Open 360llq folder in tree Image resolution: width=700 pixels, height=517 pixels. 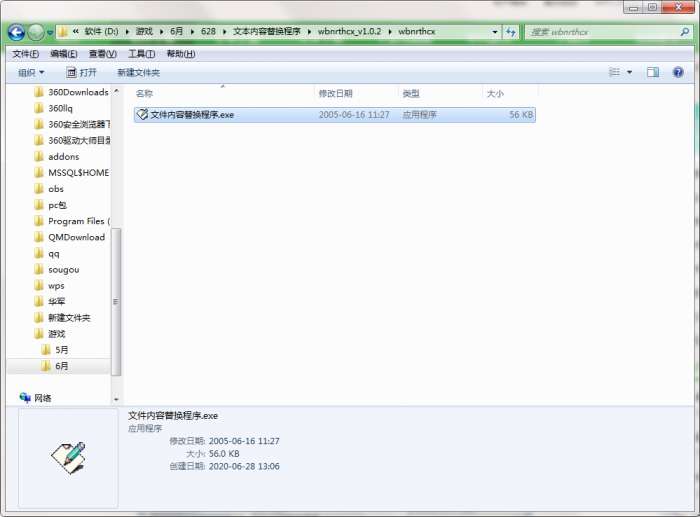click(x=60, y=108)
